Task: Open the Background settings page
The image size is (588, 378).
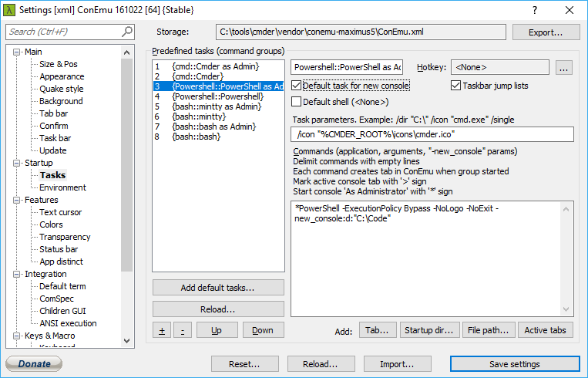Action: pyautogui.click(x=61, y=101)
